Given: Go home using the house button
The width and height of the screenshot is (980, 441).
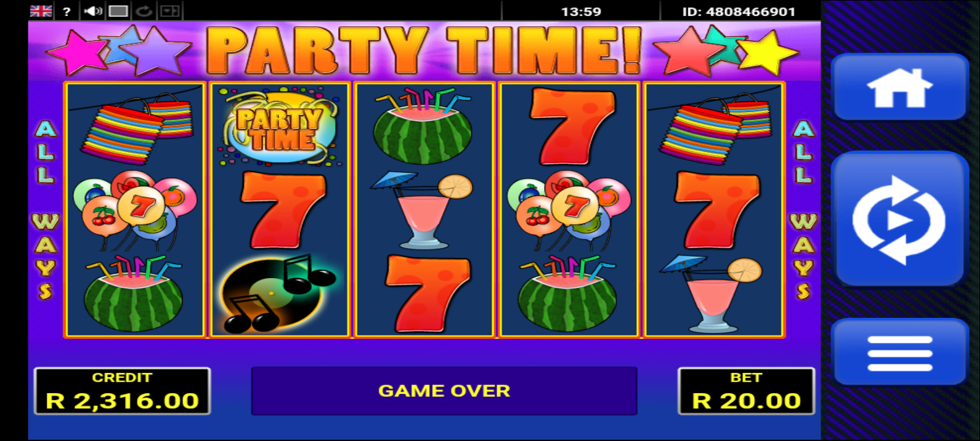Looking at the screenshot, I should pyautogui.click(x=899, y=88).
